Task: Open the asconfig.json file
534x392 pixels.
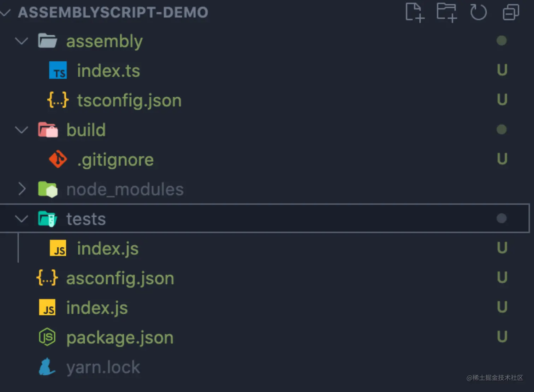Action: [x=120, y=278]
